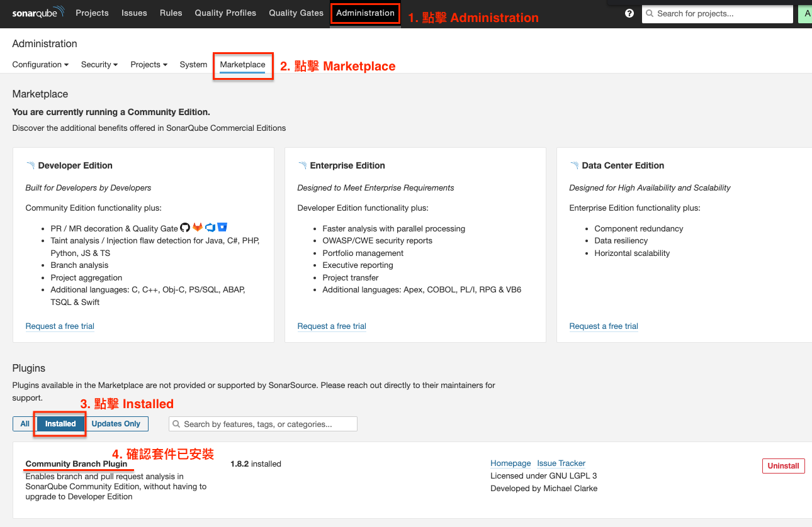Click the Azure DevOps icon in feature list

click(x=210, y=227)
